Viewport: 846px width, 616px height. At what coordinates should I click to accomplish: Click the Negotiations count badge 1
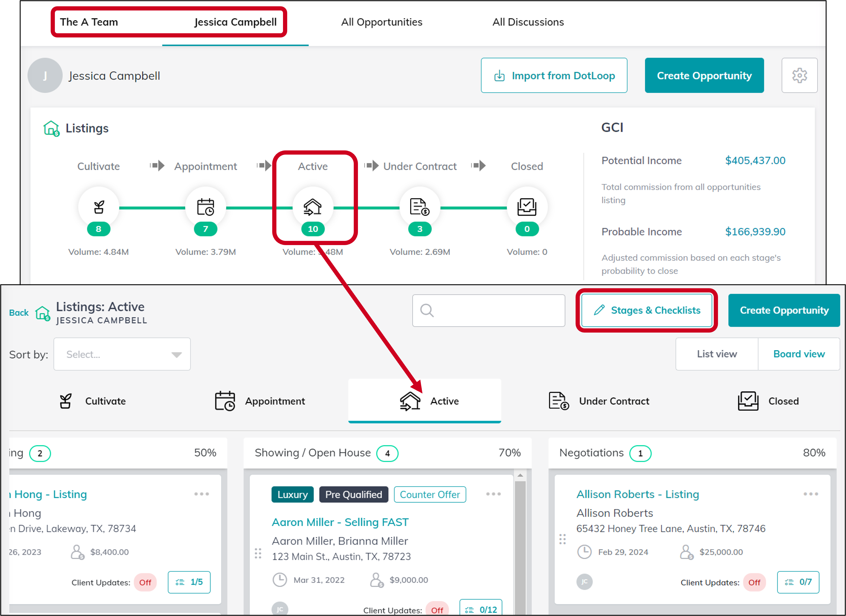click(640, 453)
